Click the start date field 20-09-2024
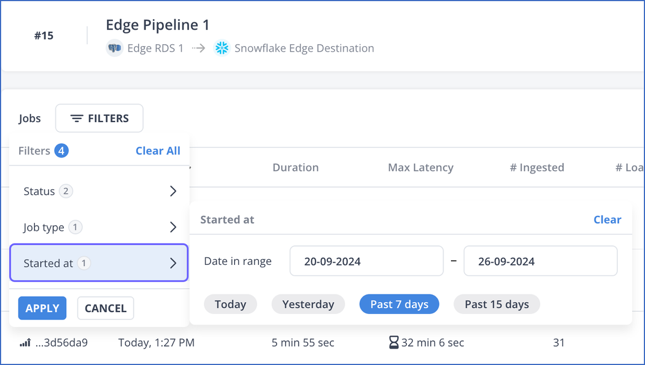The height and width of the screenshot is (365, 645). [367, 261]
